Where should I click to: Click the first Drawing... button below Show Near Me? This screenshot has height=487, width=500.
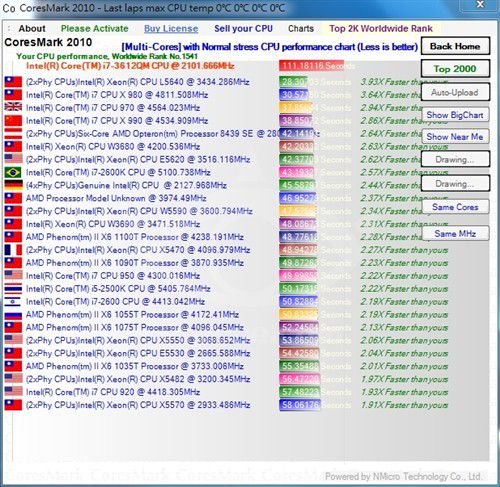tap(455, 159)
